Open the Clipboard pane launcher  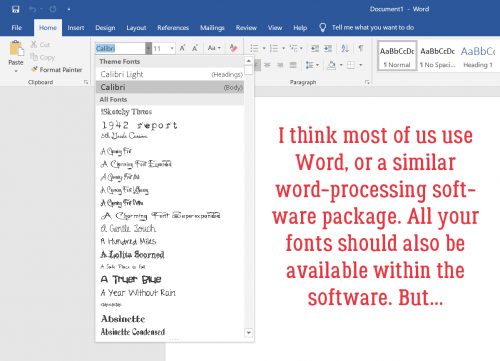[86, 82]
